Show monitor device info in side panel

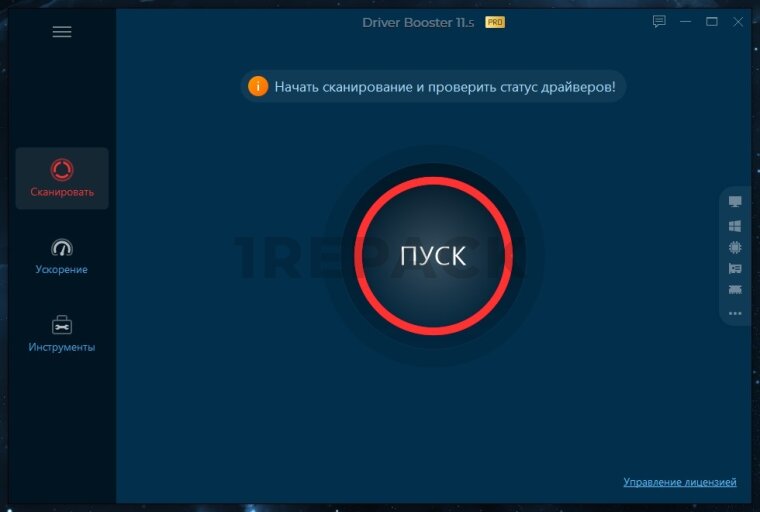[735, 202]
